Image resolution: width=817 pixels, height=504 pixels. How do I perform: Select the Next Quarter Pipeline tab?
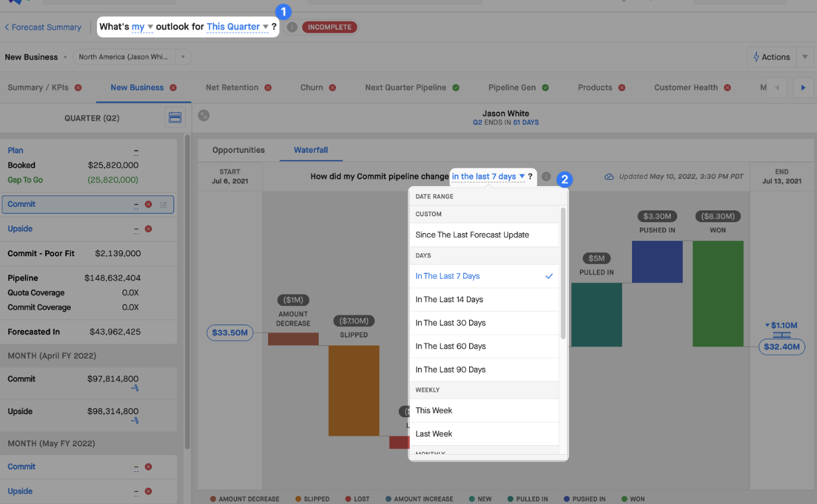(x=412, y=87)
